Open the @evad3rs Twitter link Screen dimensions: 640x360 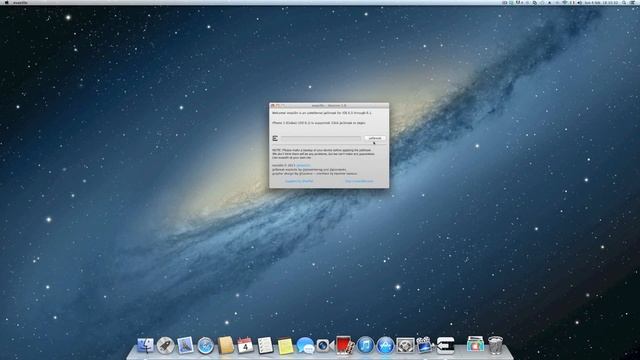tap(304, 165)
